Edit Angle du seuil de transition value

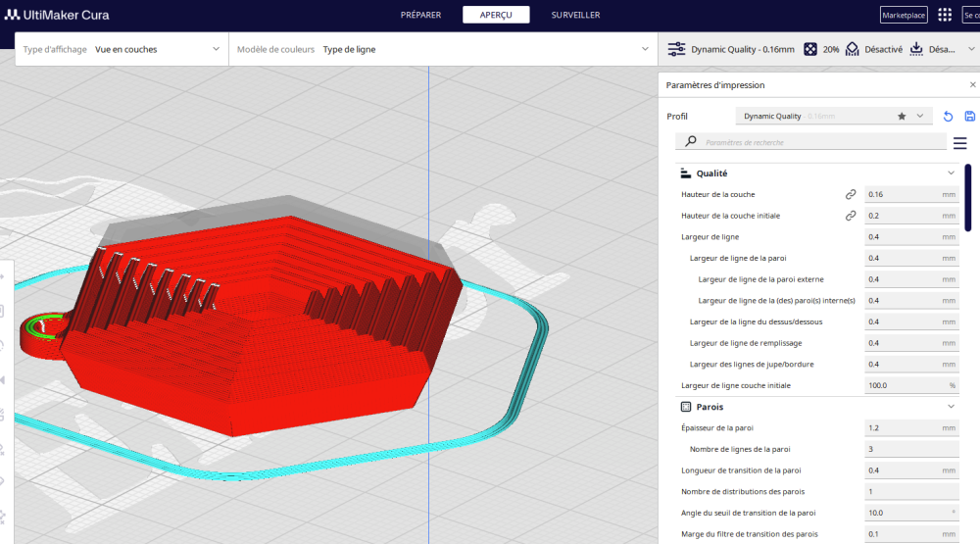[x=911, y=514]
